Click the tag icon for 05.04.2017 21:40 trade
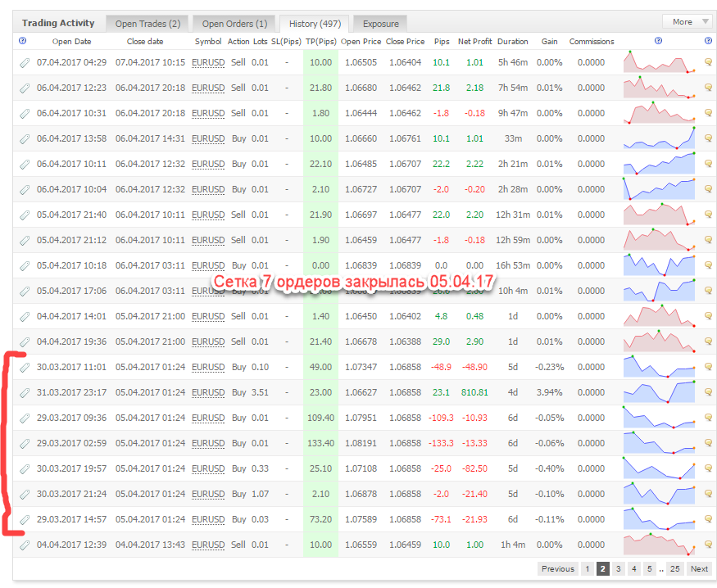The width and height of the screenshot is (717, 588). [x=25, y=215]
